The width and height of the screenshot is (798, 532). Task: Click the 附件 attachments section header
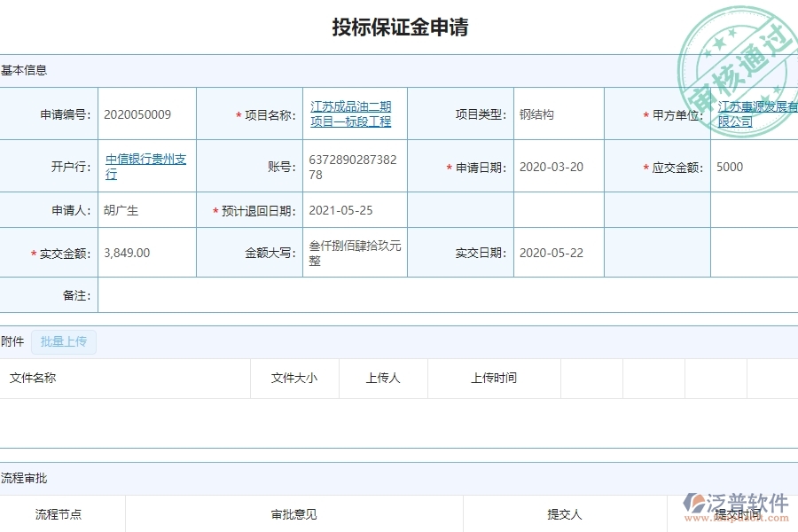click(12, 341)
